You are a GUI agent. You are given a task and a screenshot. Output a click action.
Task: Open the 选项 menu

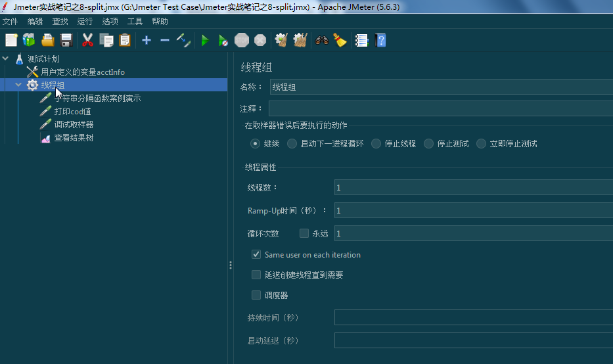tap(110, 22)
